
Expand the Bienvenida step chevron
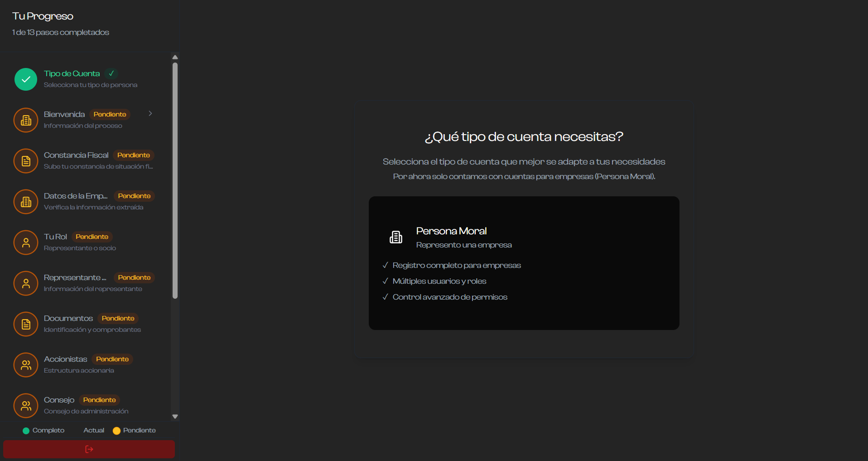[150, 113]
